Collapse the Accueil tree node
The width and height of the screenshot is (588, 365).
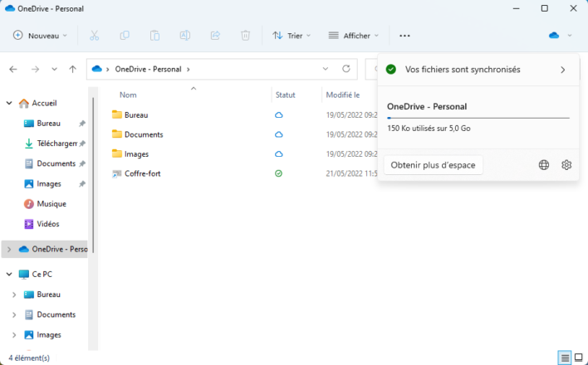click(9, 103)
